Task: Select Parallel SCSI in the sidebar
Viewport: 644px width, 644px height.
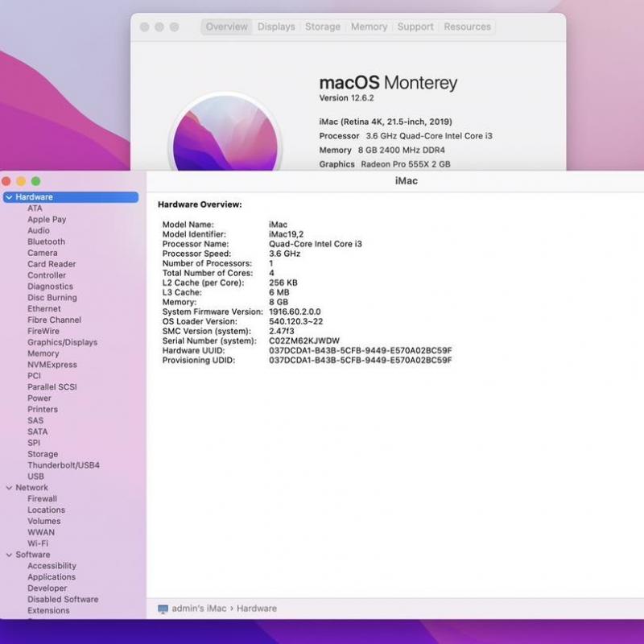Action: pos(52,387)
